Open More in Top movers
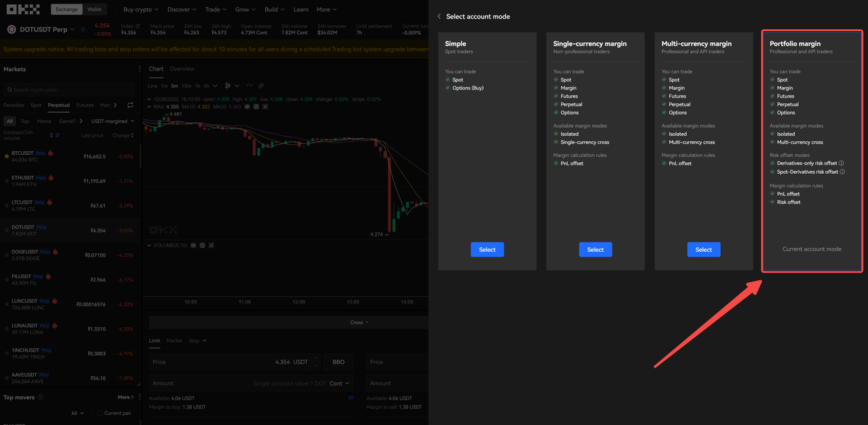 pos(126,397)
